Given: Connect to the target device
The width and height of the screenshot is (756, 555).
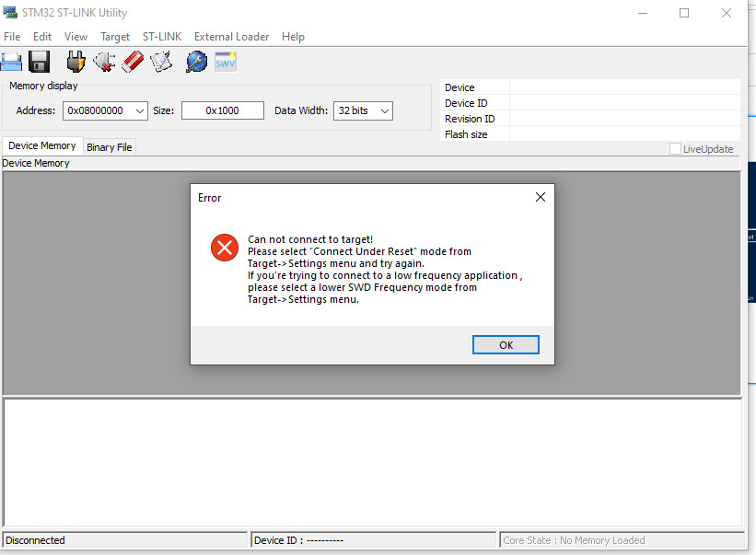Looking at the screenshot, I should 75,61.
